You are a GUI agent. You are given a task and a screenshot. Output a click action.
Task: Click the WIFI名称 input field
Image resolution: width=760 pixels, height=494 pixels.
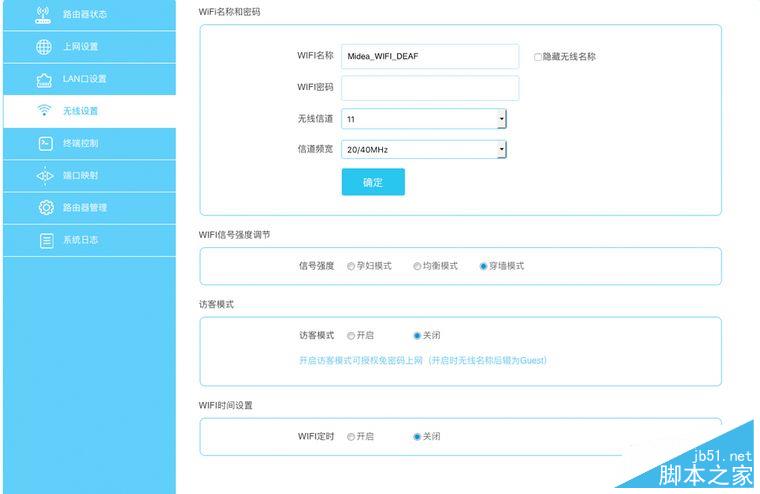point(430,56)
